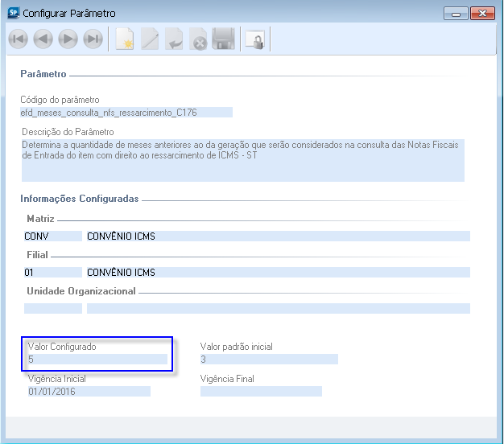Click the Valor Configurado field with 5
504x444 pixels.
(97, 359)
